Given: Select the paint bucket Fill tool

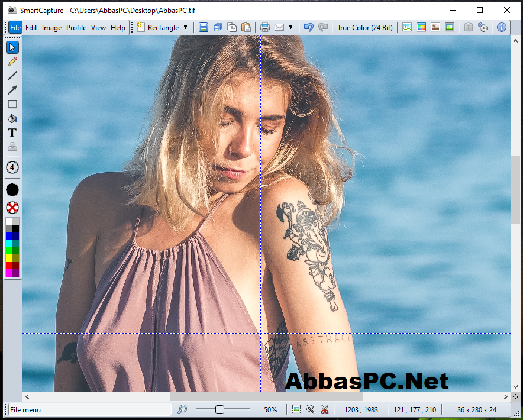Looking at the screenshot, I should pos(12,118).
